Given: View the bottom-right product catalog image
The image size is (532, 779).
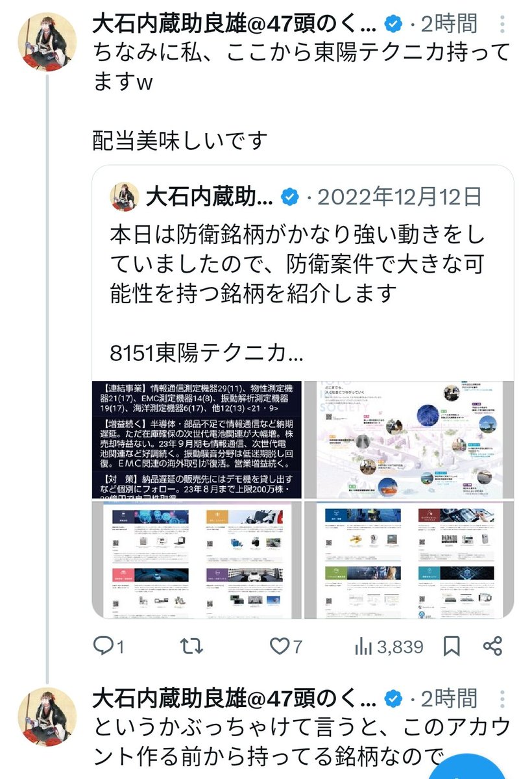Looking at the screenshot, I should (409, 560).
